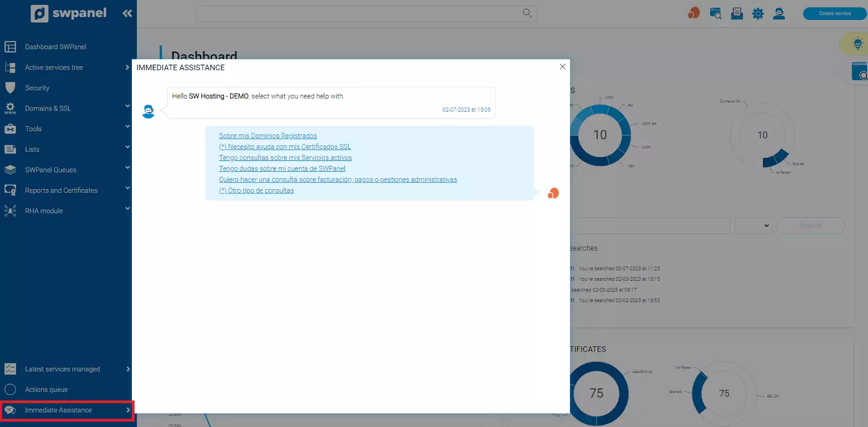Click the settings gear icon in top bar

coord(758,14)
